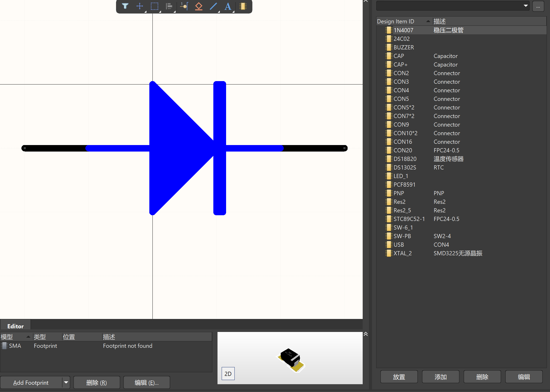The height and width of the screenshot is (392, 550).
Task: Activate the move objects crosshair tool
Action: pyautogui.click(x=140, y=6)
